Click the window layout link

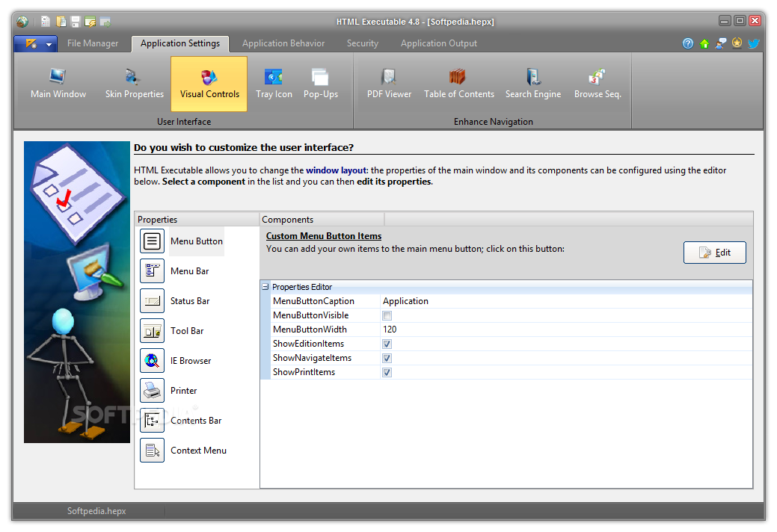pos(336,170)
